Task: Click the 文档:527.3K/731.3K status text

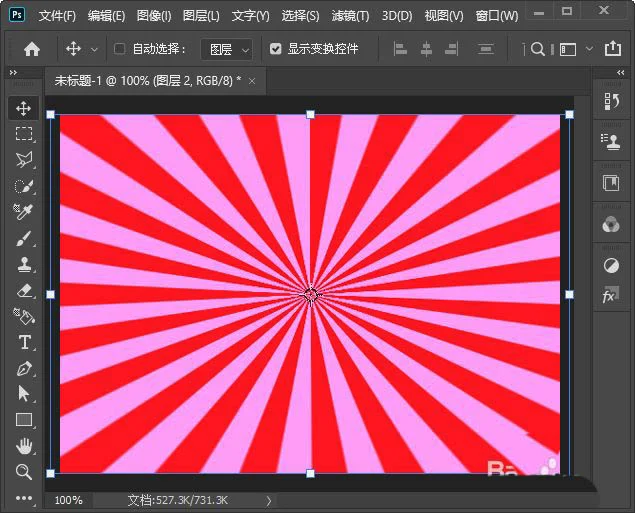Action: coord(177,500)
